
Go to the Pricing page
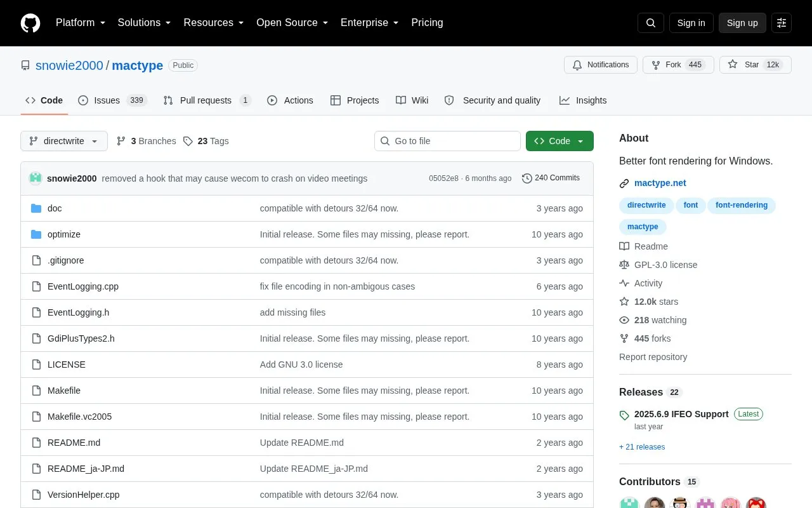[x=427, y=23]
